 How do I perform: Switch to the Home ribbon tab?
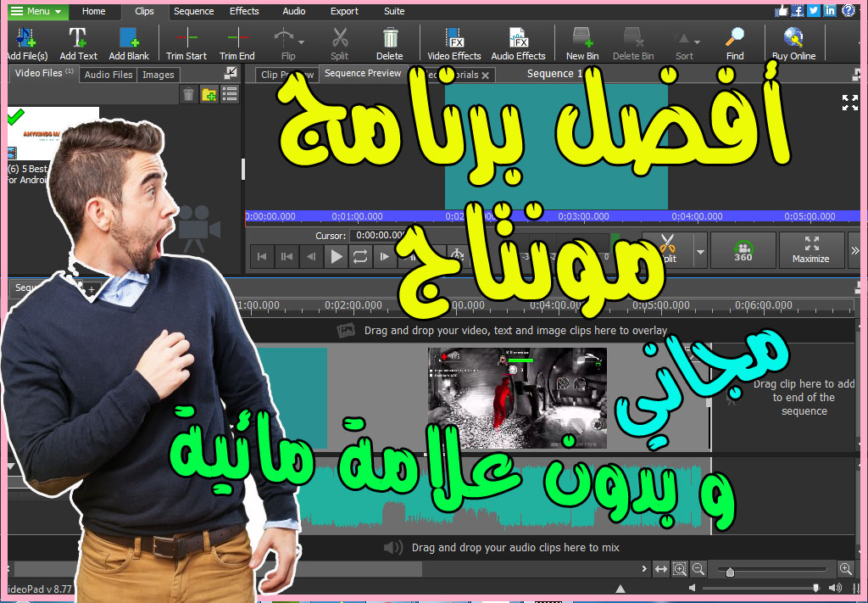pos(93,11)
